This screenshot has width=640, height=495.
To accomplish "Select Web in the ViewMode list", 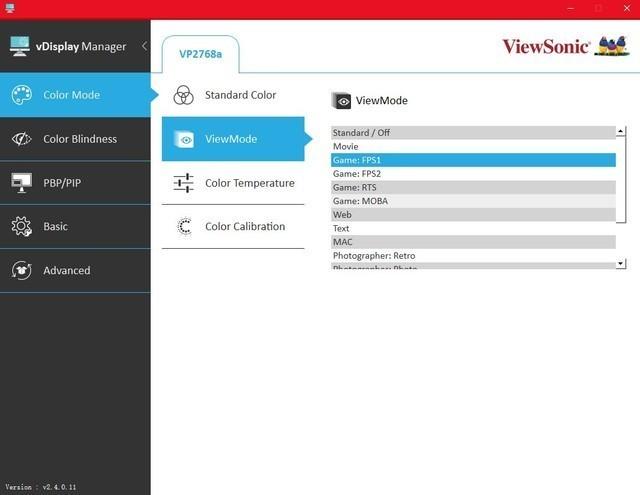I will click(473, 215).
